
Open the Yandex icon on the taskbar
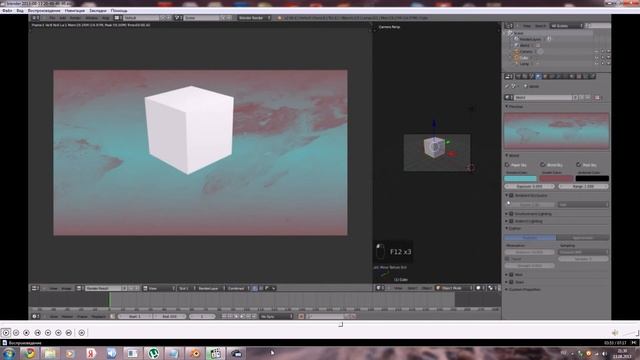91,353
